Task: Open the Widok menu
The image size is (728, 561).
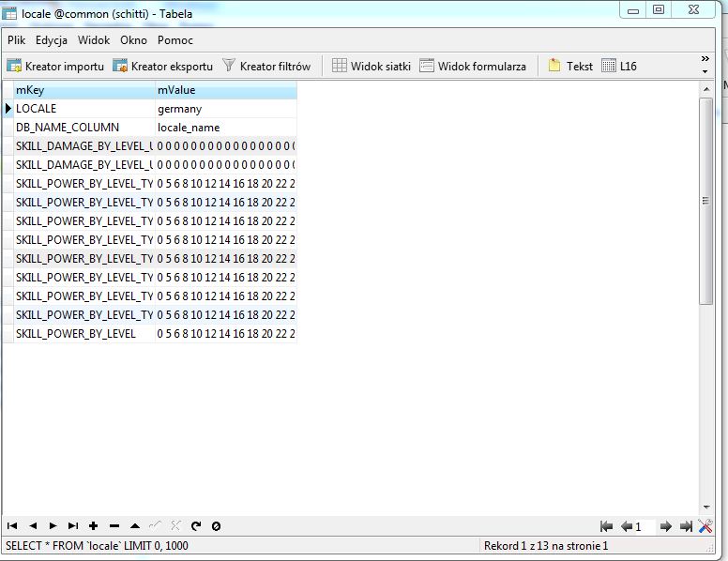Action: (x=94, y=40)
